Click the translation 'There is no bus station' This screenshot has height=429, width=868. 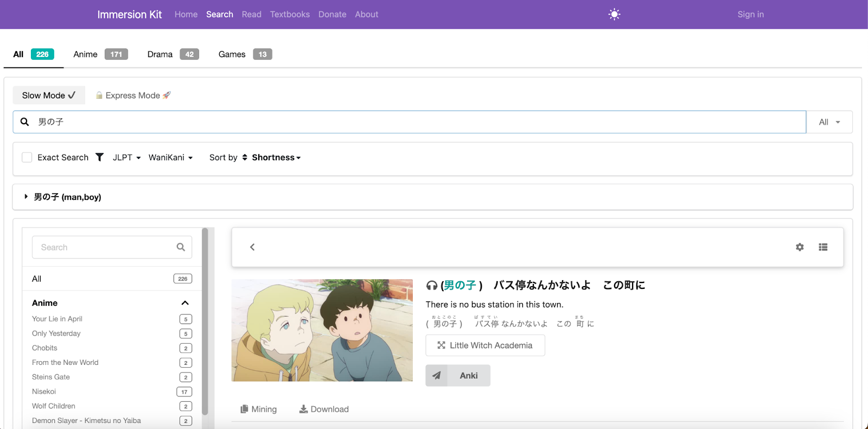click(x=495, y=305)
